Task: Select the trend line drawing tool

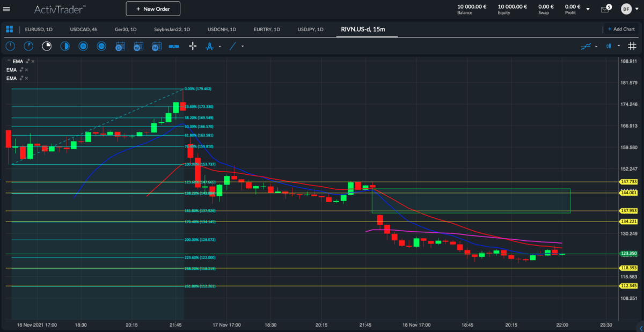Action: point(233,47)
